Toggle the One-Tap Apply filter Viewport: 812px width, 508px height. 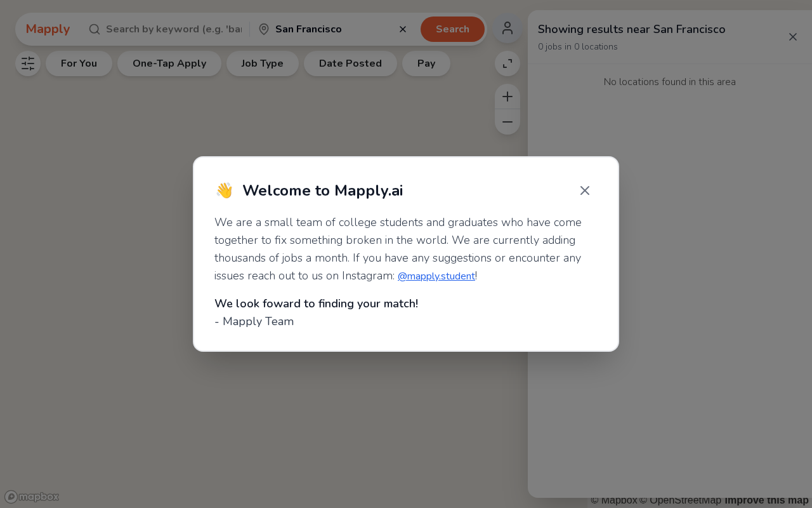pos(169,63)
